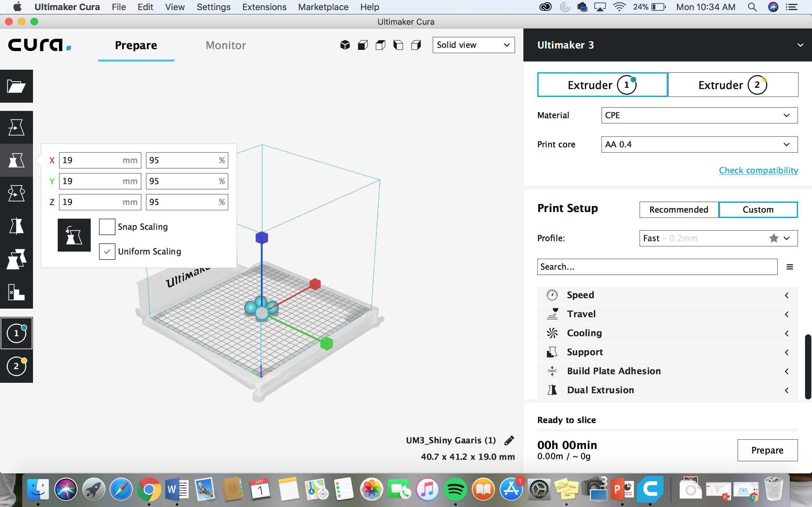Viewport: 812px width, 507px height.
Task: Click the Open File folder icon
Action: 16,86
